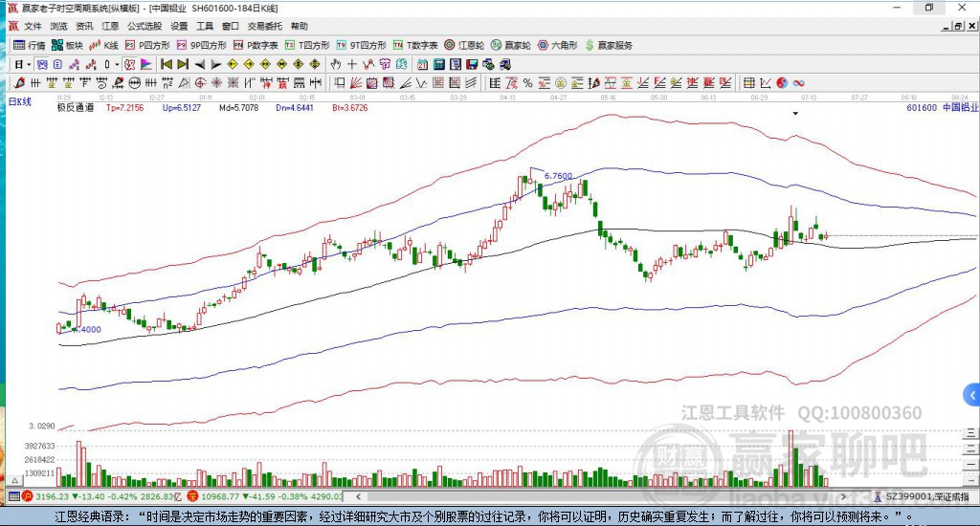Image resolution: width=980 pixels, height=526 pixels.
Task: Click the truck icon in toolbar
Action: tap(505, 64)
